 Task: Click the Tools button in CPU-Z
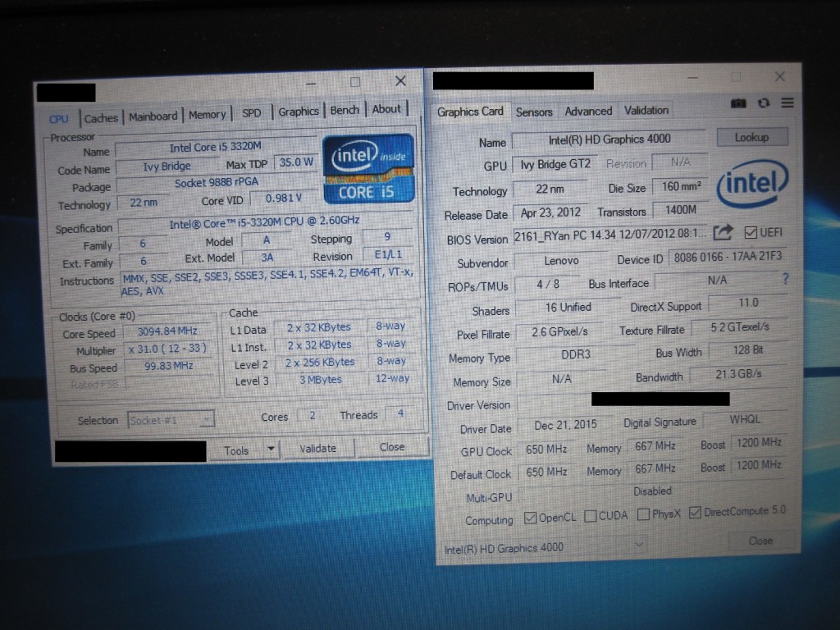click(236, 450)
